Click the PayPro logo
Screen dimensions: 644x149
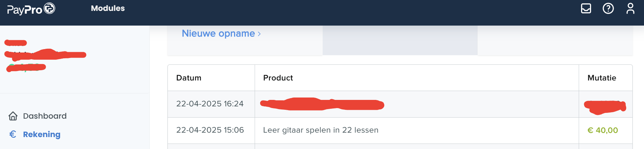tap(31, 9)
